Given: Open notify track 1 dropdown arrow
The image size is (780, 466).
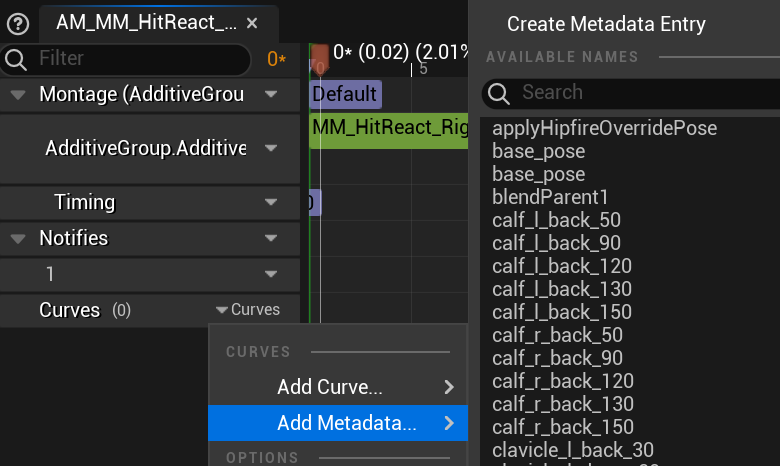Looking at the screenshot, I should coord(271,274).
